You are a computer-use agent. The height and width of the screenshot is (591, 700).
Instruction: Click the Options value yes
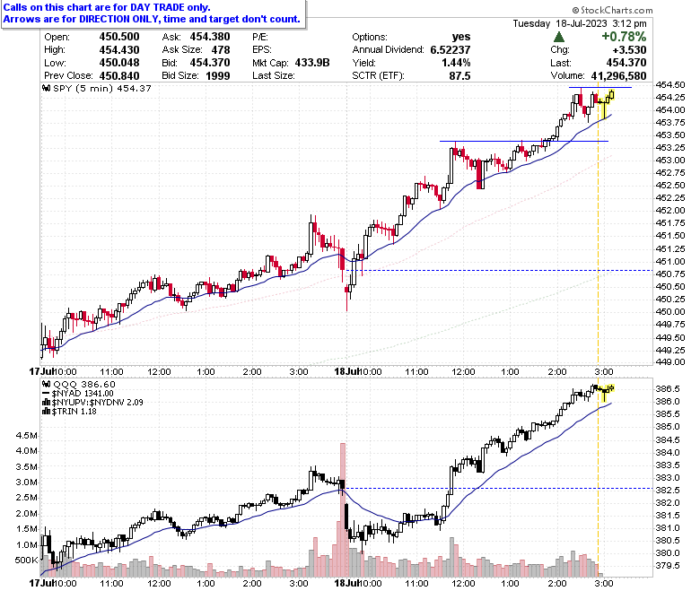coord(460,37)
